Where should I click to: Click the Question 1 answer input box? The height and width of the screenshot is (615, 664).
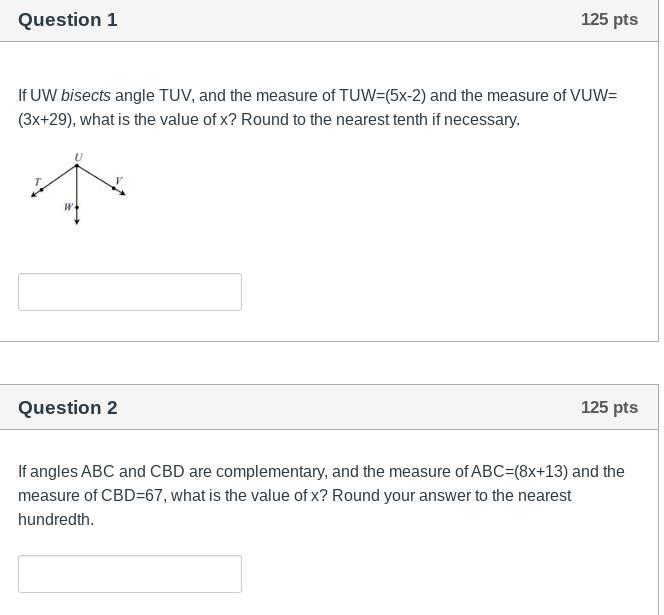coord(130,292)
